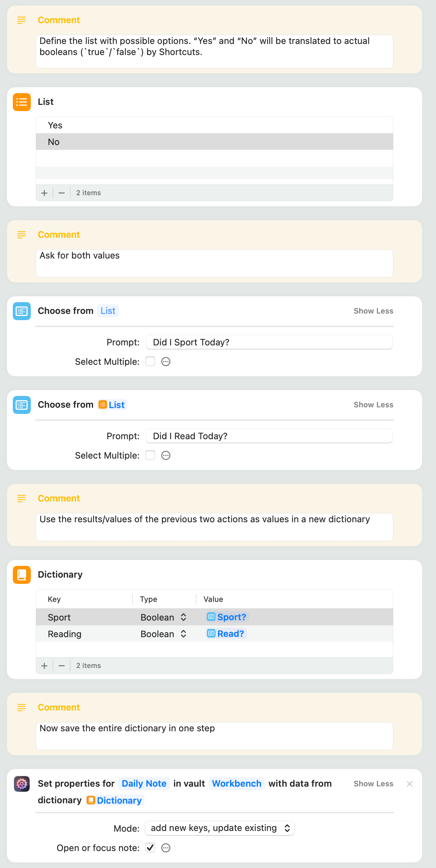The width and height of the screenshot is (436, 868).
Task: Click the Obsidian actions gear icon
Action: click(21, 784)
